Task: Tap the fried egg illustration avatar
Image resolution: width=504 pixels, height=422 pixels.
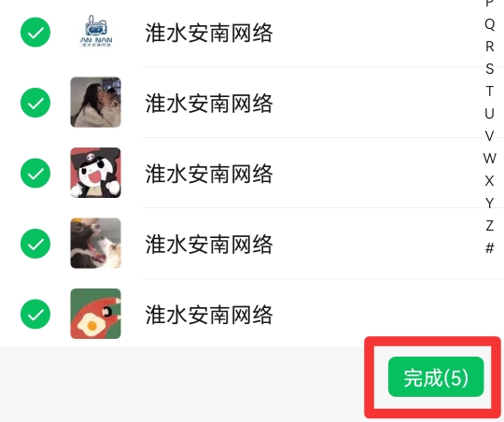Action: click(x=96, y=314)
